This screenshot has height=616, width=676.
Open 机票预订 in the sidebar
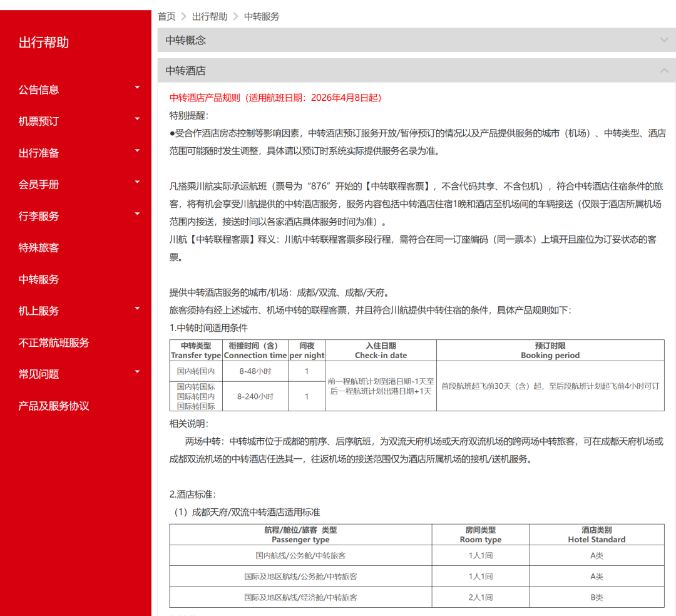39,121
